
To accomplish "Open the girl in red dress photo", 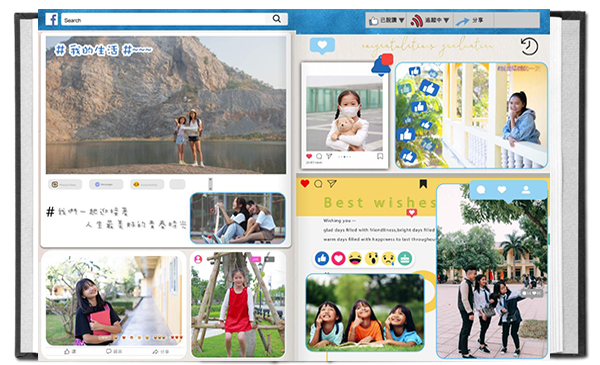I will (x=238, y=304).
